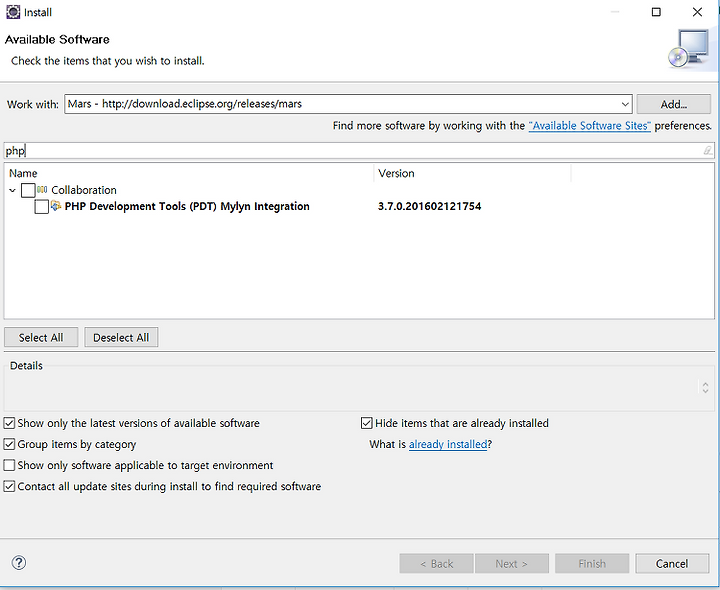Image resolution: width=720 pixels, height=590 pixels.
Task: Click the disabled Next > button
Action: (x=512, y=563)
